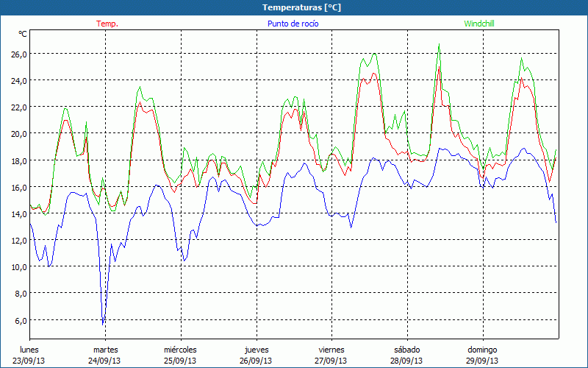Viewport: 588px width, 368px height.
Task: Select the "viernes" day label
Action: [x=331, y=349]
